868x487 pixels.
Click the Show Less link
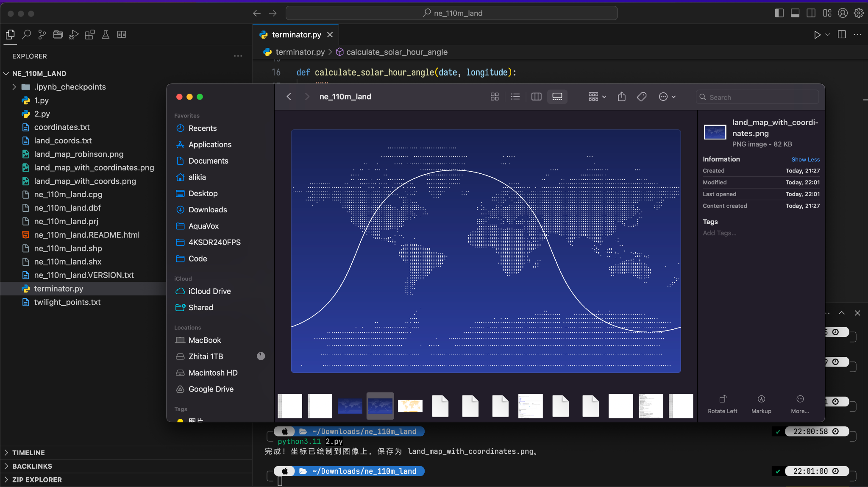pyautogui.click(x=805, y=159)
